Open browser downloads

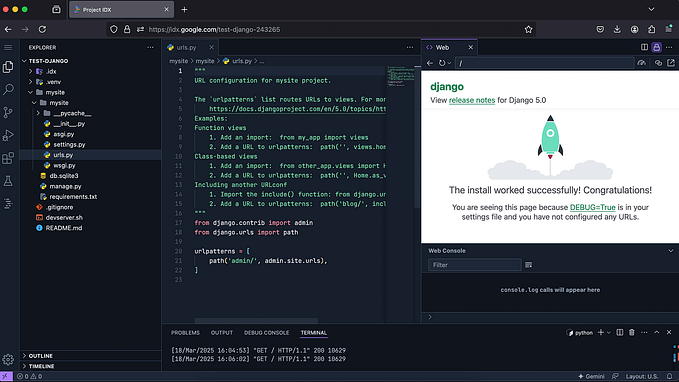click(617, 29)
